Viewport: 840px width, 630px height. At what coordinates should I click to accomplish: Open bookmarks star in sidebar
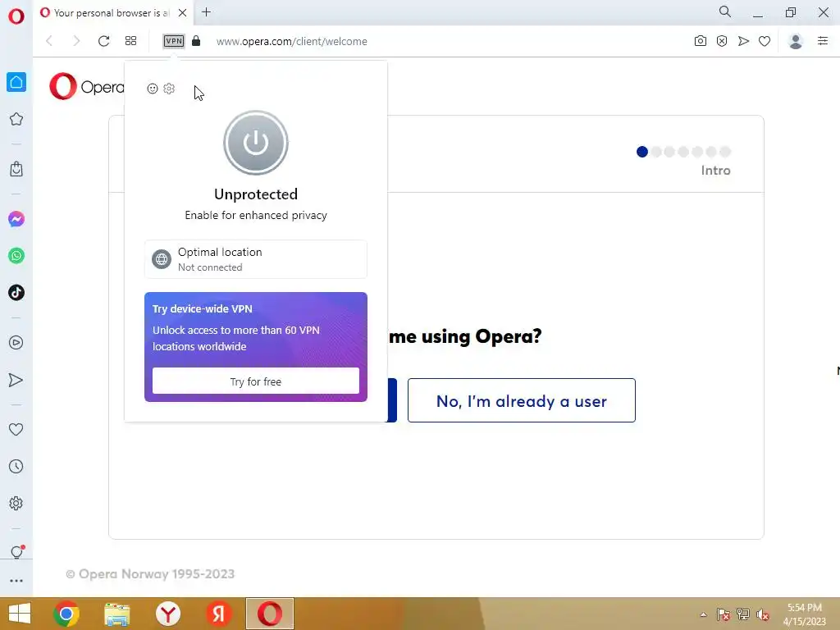[x=16, y=120]
